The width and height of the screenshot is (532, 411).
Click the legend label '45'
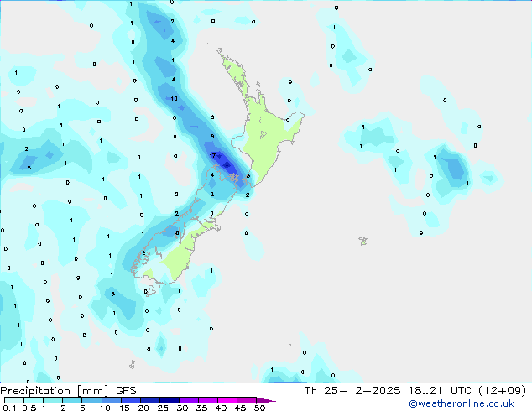pos(240,408)
